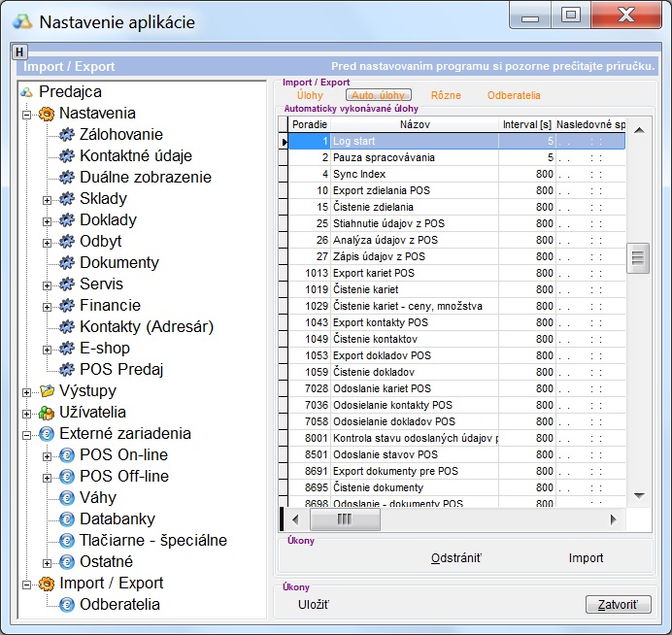This screenshot has width=672, height=635.
Task: Open the Rôzne tab
Action: [446, 95]
